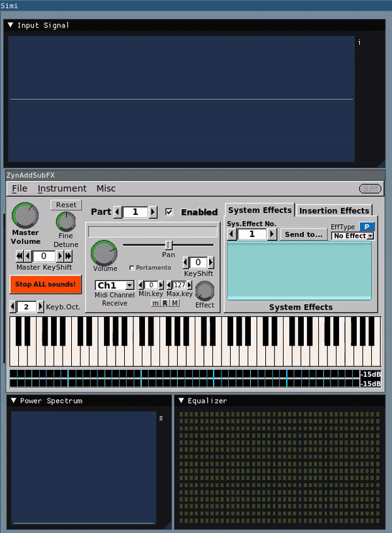Click the Fine Detune knob
Image resolution: width=392 pixels, height=533 pixels.
[66, 222]
